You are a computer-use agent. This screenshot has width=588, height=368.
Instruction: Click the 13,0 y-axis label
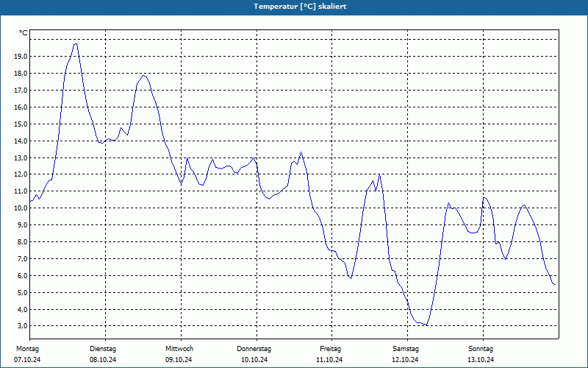[21, 158]
